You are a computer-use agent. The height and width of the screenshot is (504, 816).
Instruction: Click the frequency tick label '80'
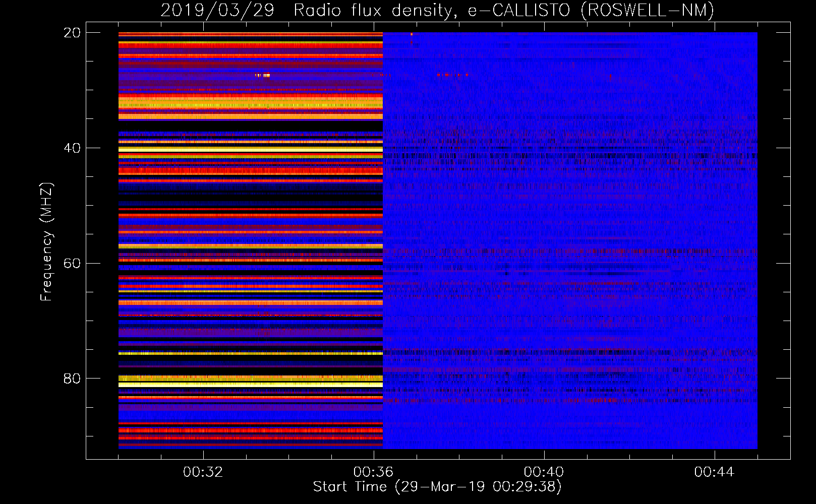click(x=72, y=379)
